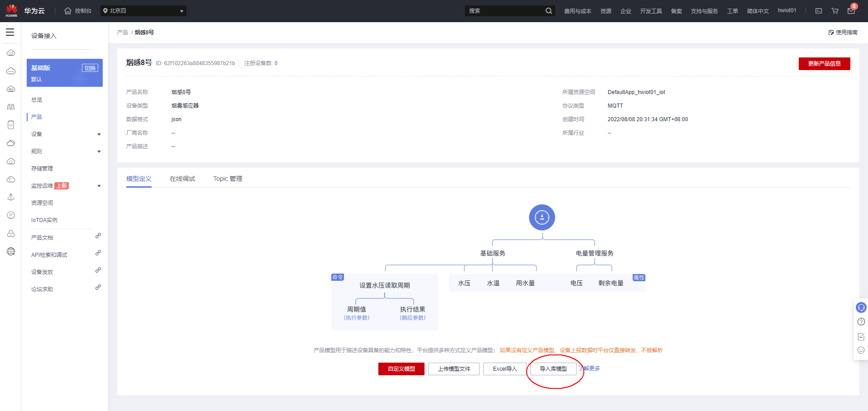Open the 使用指南 guide link
The height and width of the screenshot is (411, 868).
[x=843, y=33]
